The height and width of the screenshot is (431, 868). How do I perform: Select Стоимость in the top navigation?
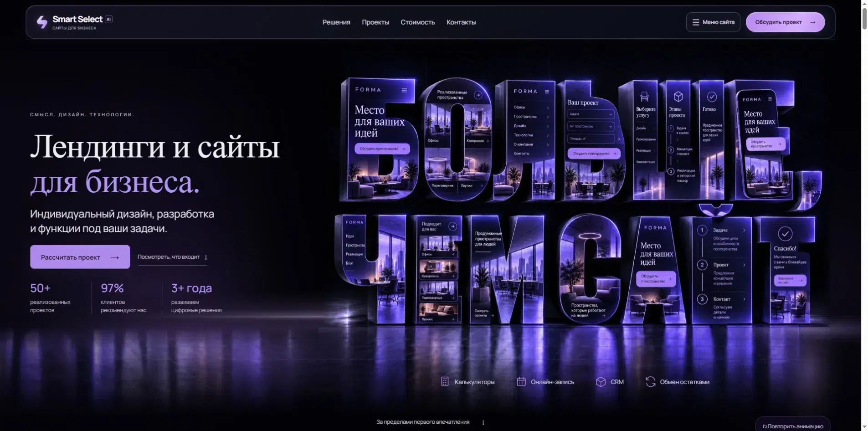(x=418, y=22)
